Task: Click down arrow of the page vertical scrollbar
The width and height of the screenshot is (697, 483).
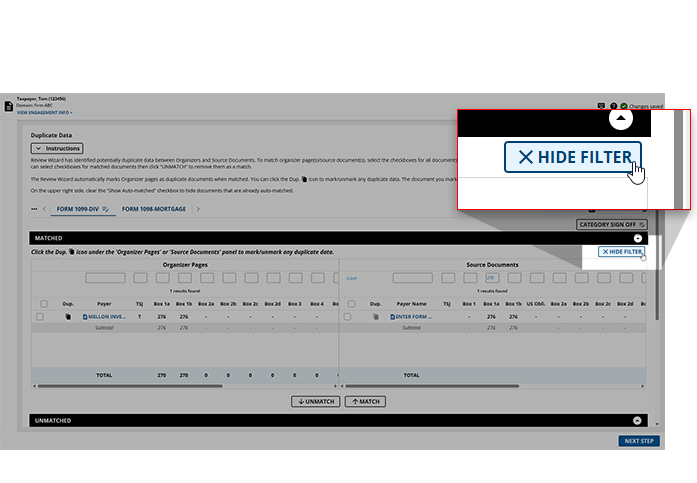Action: point(657,424)
